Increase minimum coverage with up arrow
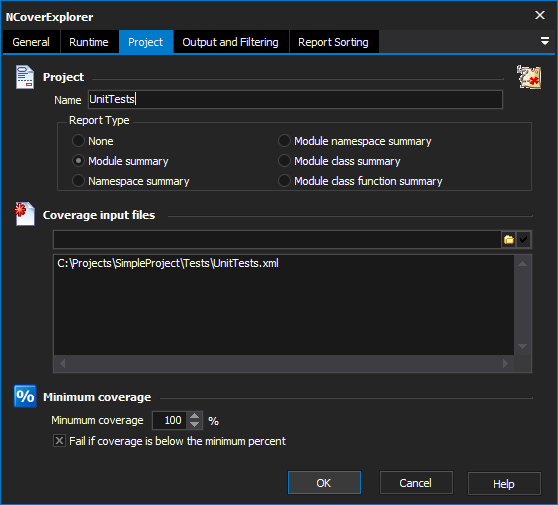This screenshot has width=558, height=505. pyautogui.click(x=195, y=416)
